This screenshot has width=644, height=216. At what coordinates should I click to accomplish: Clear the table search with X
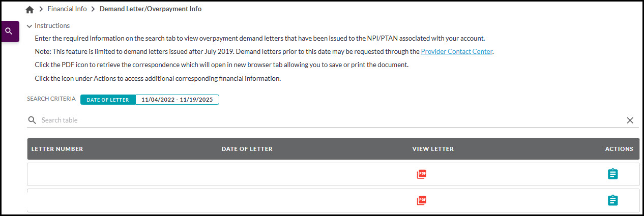pos(630,120)
